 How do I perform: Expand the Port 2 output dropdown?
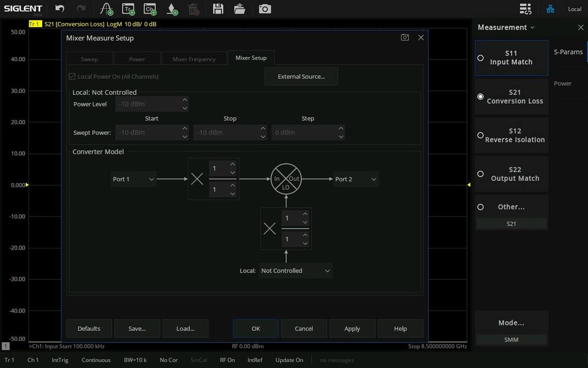click(x=356, y=179)
